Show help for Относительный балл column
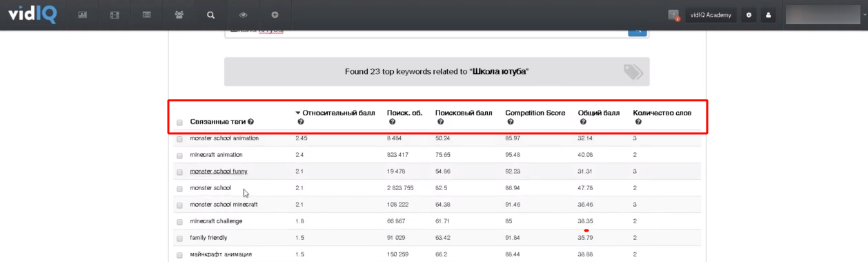The image size is (868, 262). click(301, 122)
